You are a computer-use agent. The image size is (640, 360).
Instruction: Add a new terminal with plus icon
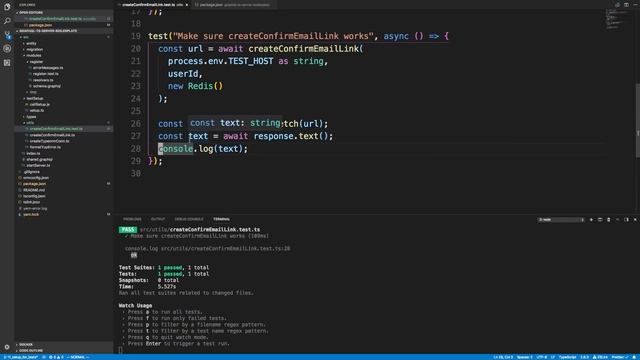click(591, 220)
